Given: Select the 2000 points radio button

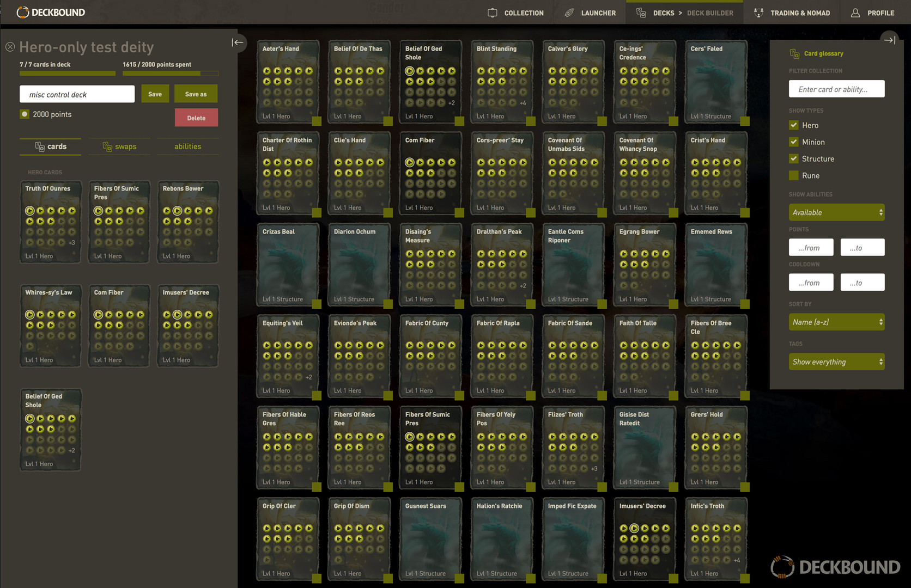Looking at the screenshot, I should pyautogui.click(x=25, y=114).
